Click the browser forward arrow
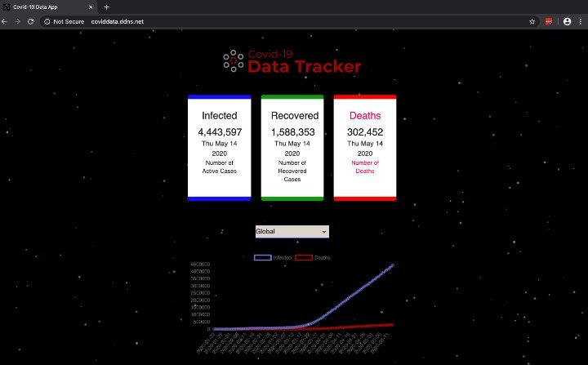Viewport: 588px width, 365px height. click(x=17, y=22)
